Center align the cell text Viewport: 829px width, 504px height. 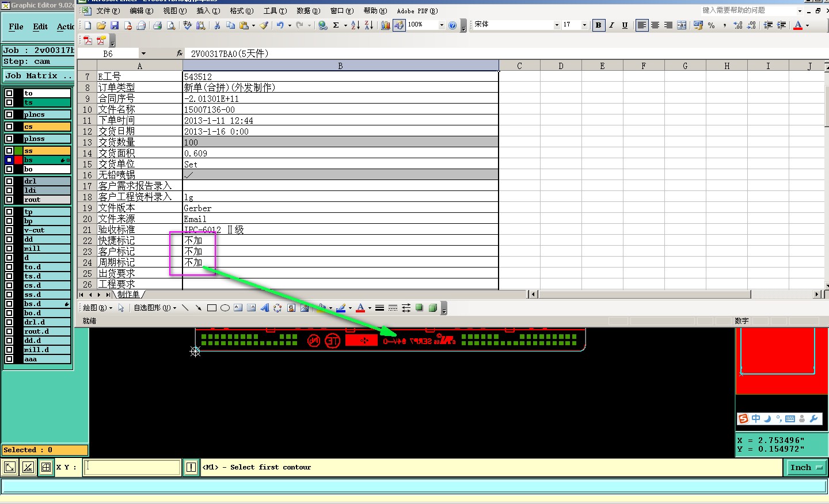(655, 25)
